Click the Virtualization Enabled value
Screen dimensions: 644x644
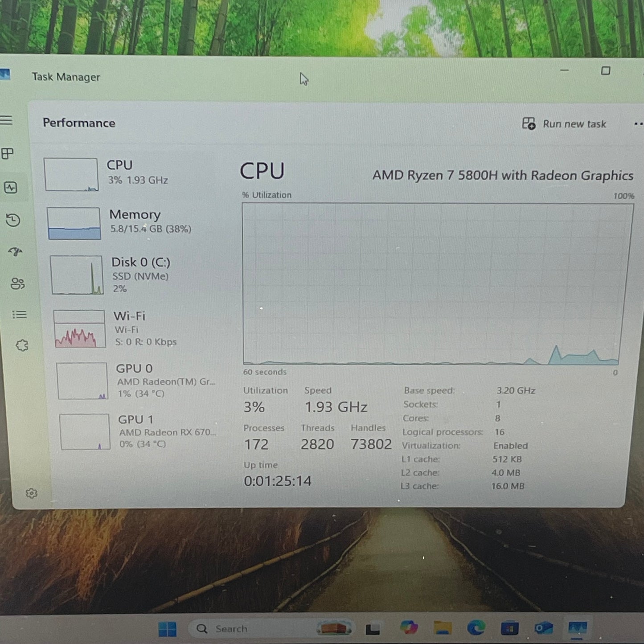tap(510, 446)
